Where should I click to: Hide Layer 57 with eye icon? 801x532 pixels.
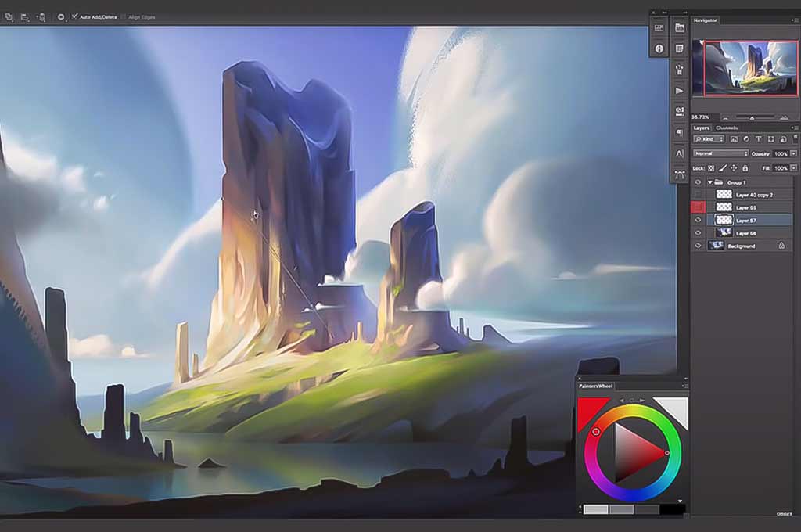click(698, 221)
